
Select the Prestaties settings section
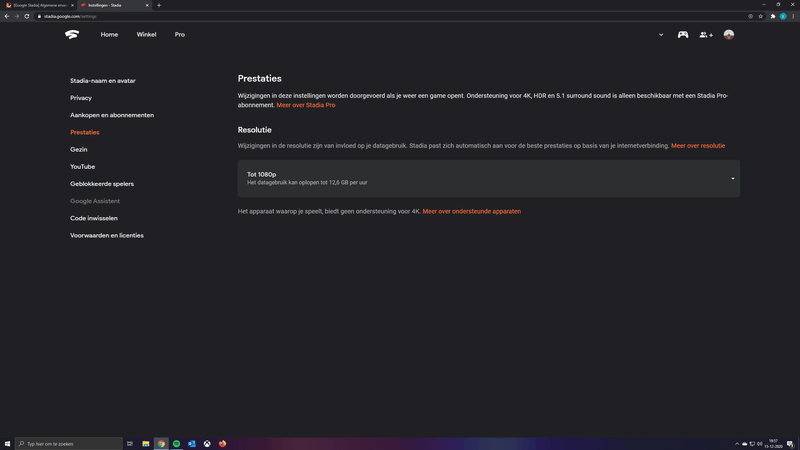click(x=85, y=132)
